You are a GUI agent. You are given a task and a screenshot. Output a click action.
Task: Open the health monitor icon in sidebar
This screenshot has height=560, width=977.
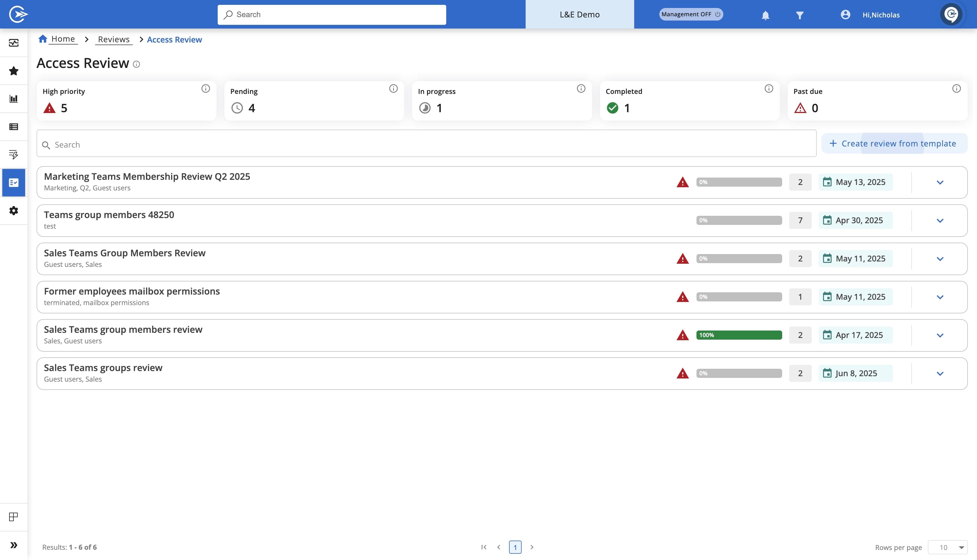[14, 43]
